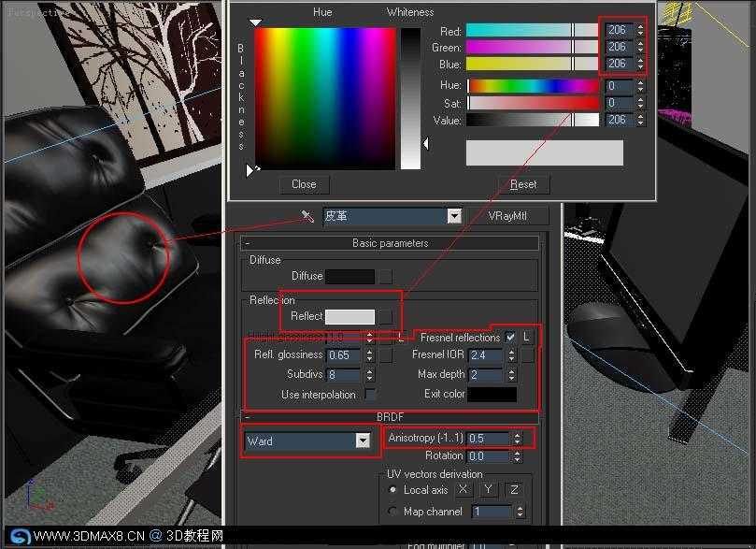Click the Map channel spinner arrows
This screenshot has width=756, height=549.
tap(520, 512)
